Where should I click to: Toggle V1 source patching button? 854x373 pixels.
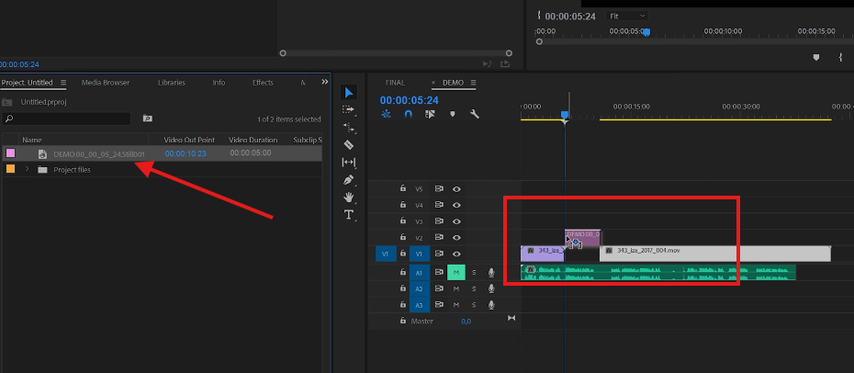click(x=385, y=254)
